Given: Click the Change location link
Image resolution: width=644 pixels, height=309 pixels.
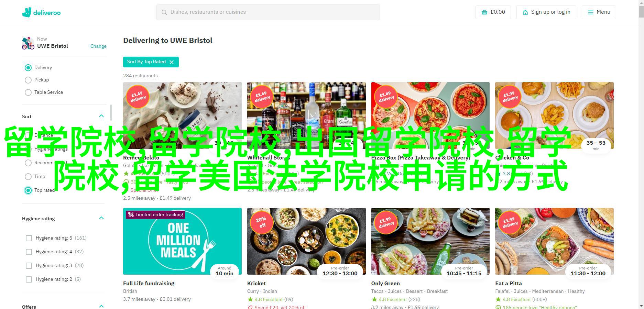Looking at the screenshot, I should (x=98, y=46).
